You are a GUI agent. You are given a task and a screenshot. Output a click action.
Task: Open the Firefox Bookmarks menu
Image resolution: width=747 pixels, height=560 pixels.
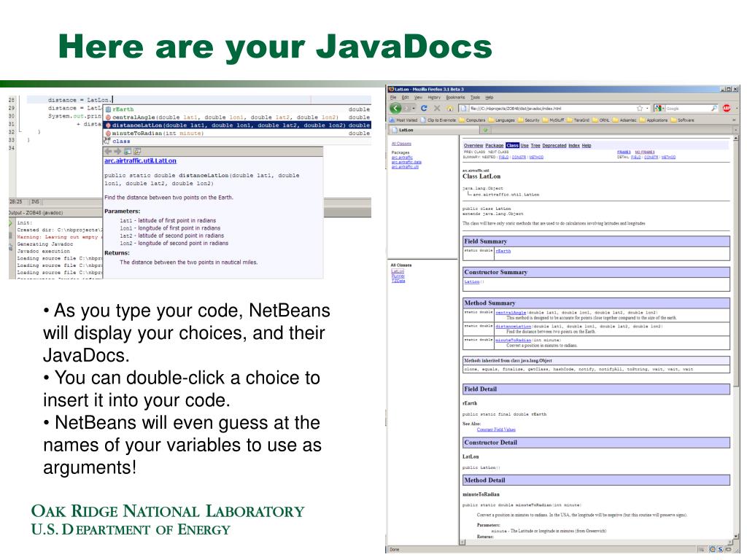point(455,97)
